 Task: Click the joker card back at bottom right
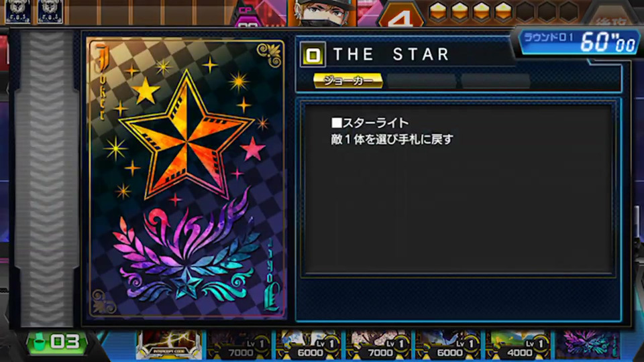tap(588, 345)
